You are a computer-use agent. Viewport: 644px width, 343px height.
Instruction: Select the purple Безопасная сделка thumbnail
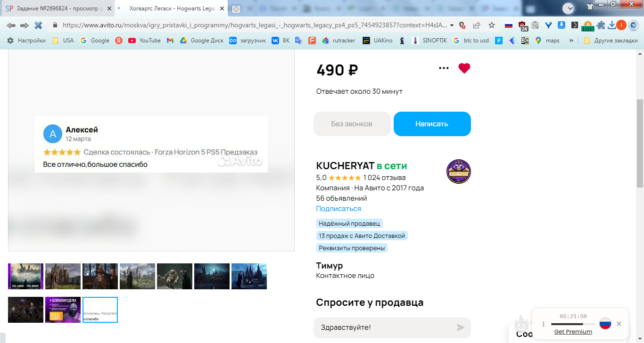[x=63, y=310]
